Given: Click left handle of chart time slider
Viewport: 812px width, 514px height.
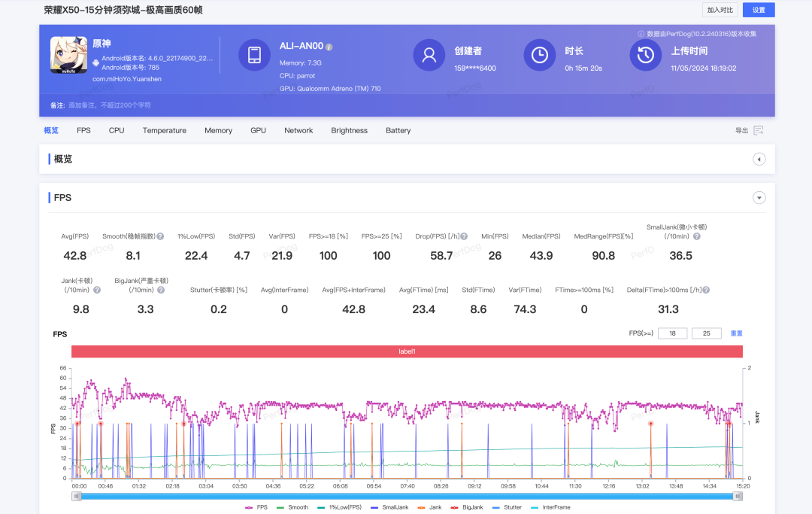Looking at the screenshot, I should tap(77, 496).
